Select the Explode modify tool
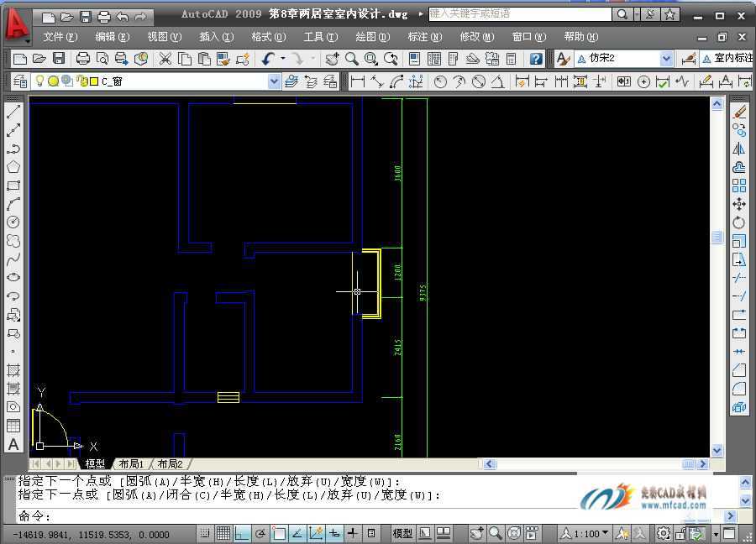756x544 pixels. 739,407
